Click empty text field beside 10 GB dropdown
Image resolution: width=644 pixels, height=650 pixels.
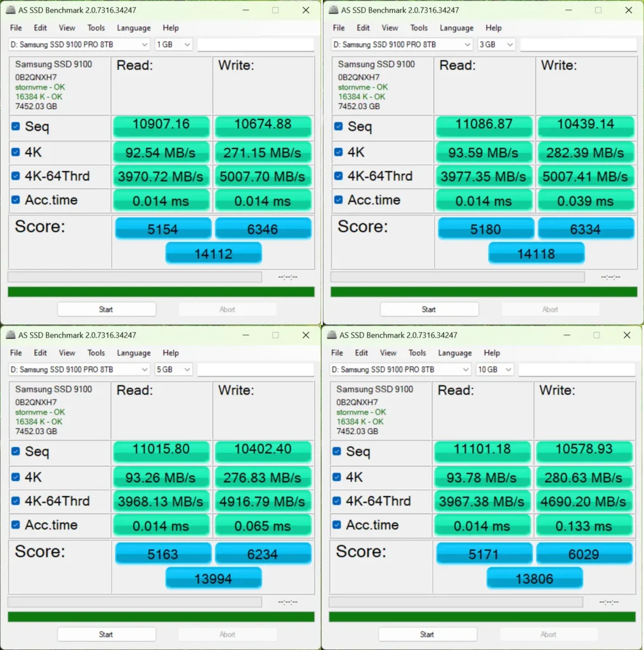click(577, 369)
